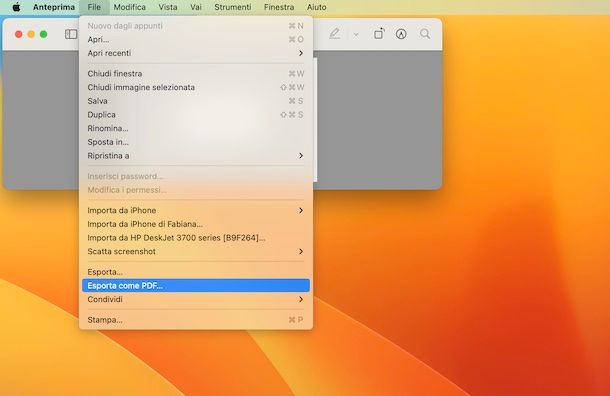Open the Vista menu
Image resolution: width=610 pixels, height=396 pixels.
point(168,7)
